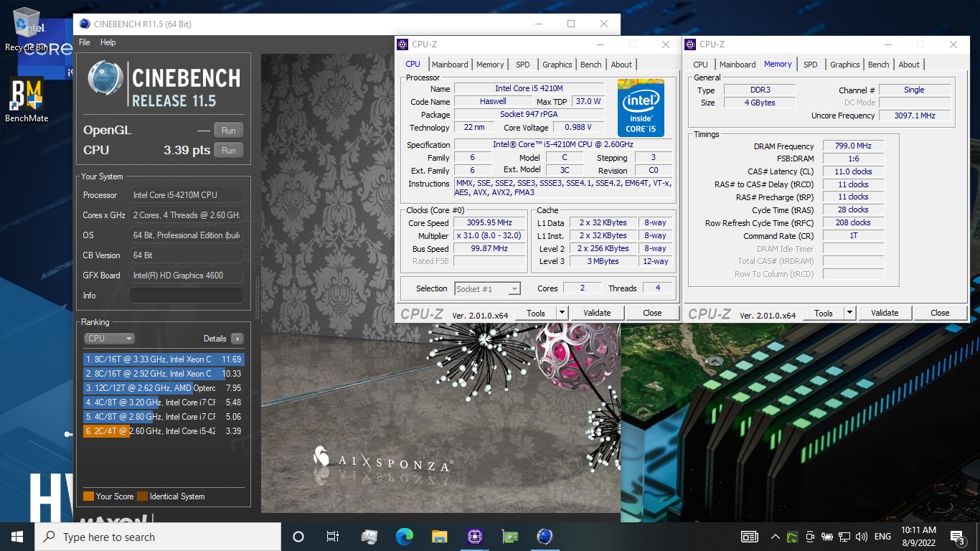Open the monitor-chart app on taskbar

[369, 537]
